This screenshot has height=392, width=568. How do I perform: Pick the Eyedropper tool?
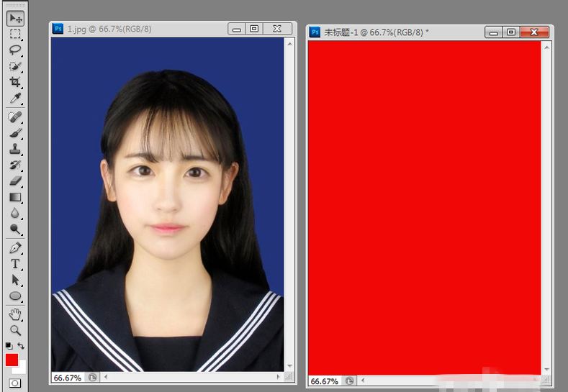pos(15,98)
